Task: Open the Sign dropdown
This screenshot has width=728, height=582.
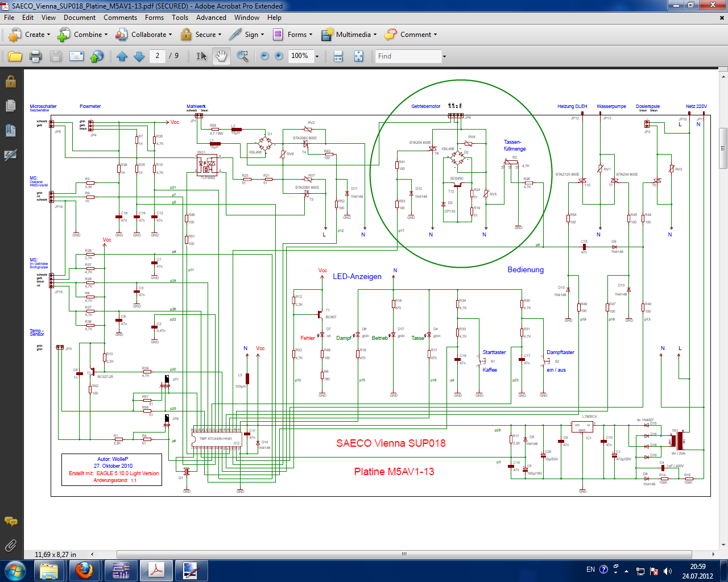Action: pyautogui.click(x=246, y=35)
